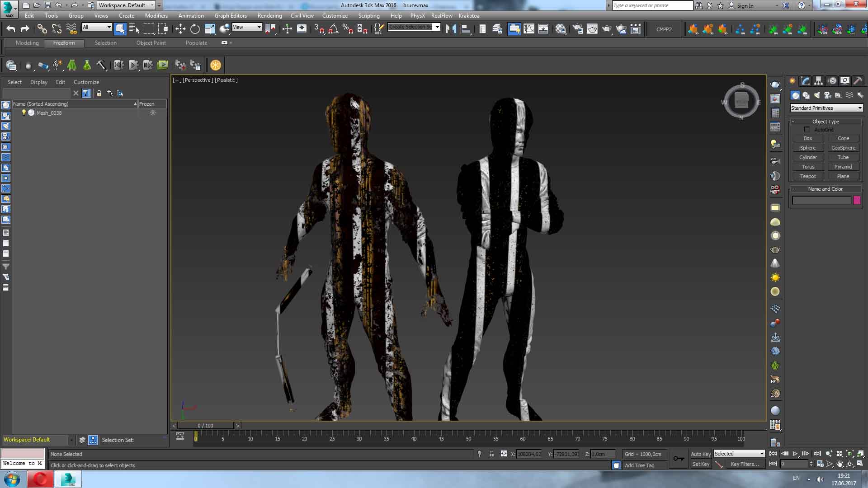Toggle Auto Key mode
This screenshot has width=868, height=488.
[x=700, y=454]
